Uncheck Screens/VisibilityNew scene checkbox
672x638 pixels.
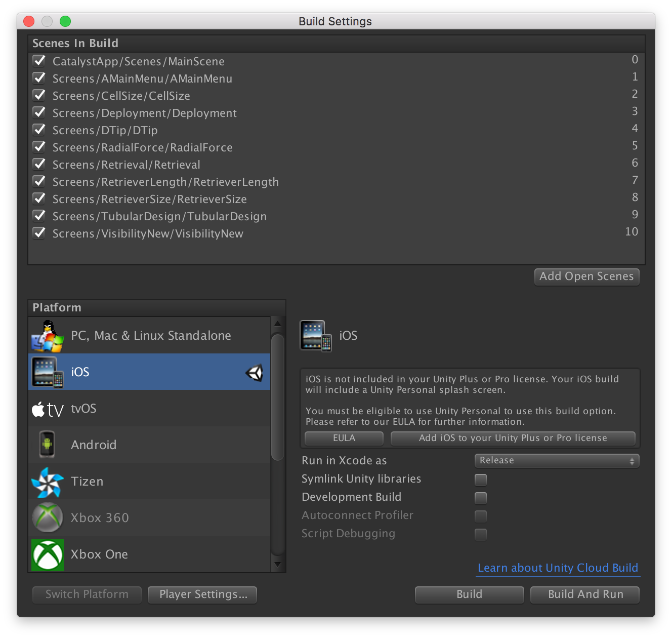pyautogui.click(x=39, y=233)
